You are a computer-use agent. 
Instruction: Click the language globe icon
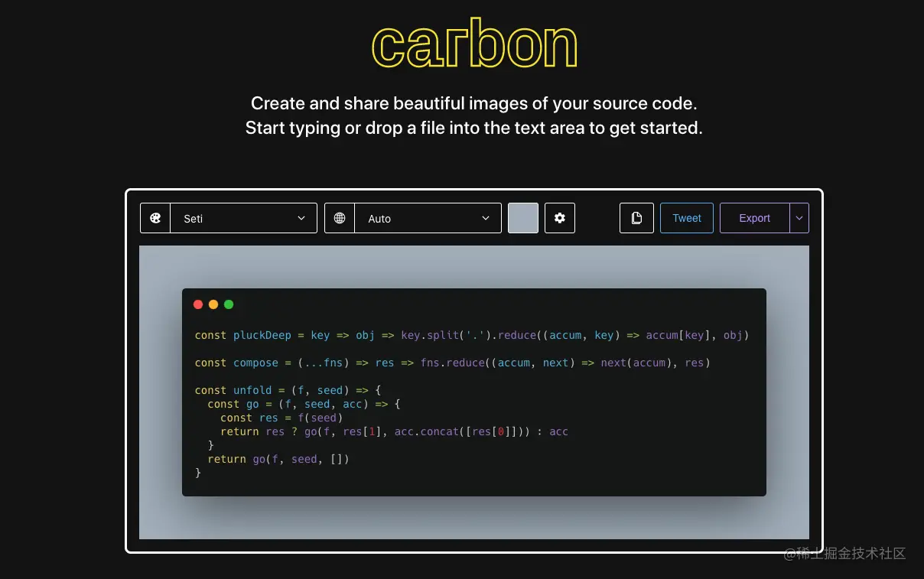(x=340, y=218)
